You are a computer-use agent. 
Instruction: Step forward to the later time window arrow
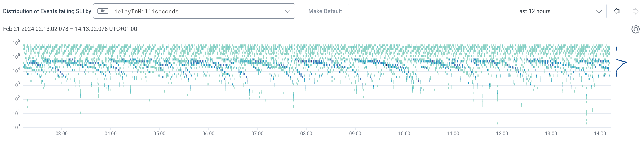point(635,11)
